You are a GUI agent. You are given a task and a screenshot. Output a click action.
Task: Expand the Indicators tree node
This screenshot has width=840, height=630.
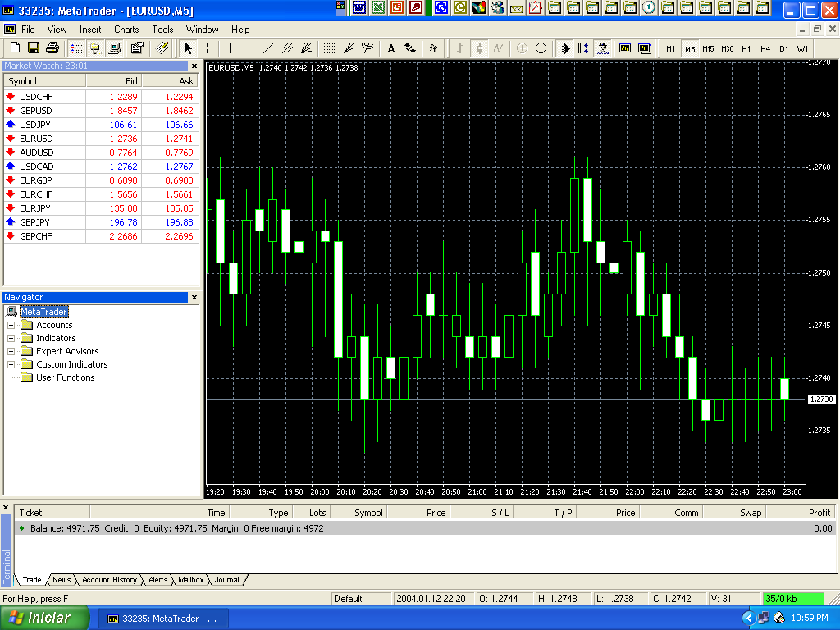click(x=11, y=338)
